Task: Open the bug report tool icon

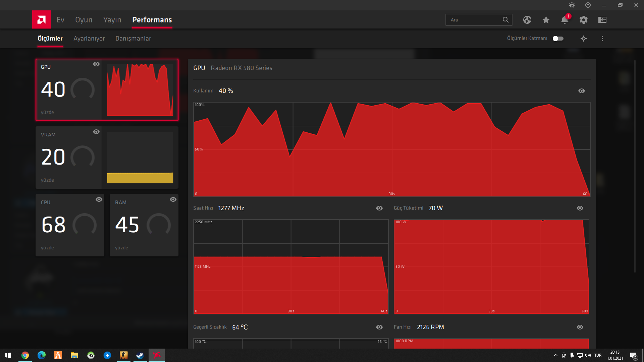Action: point(572,5)
